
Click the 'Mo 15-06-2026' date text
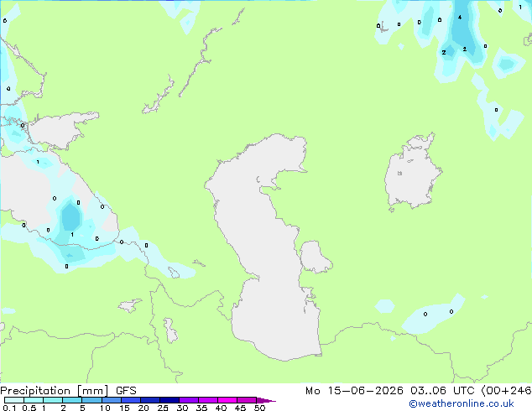(x=354, y=391)
